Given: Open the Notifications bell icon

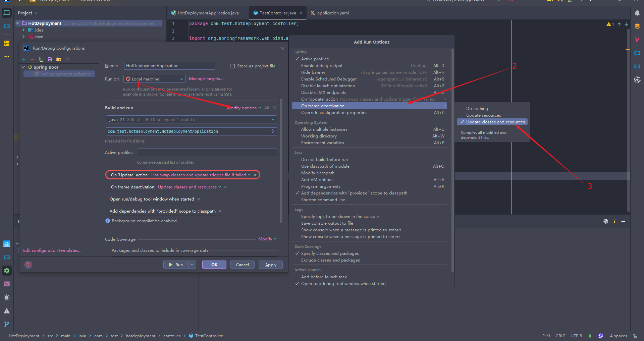Looking at the screenshot, I should tap(637, 13).
